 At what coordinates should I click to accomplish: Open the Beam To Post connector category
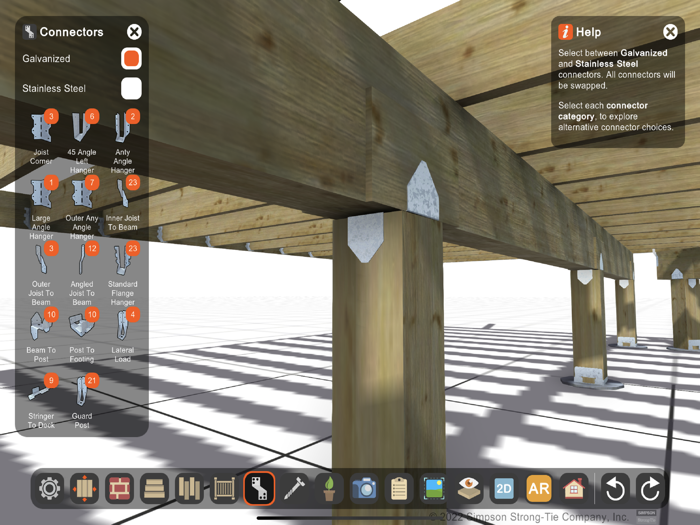click(x=41, y=336)
